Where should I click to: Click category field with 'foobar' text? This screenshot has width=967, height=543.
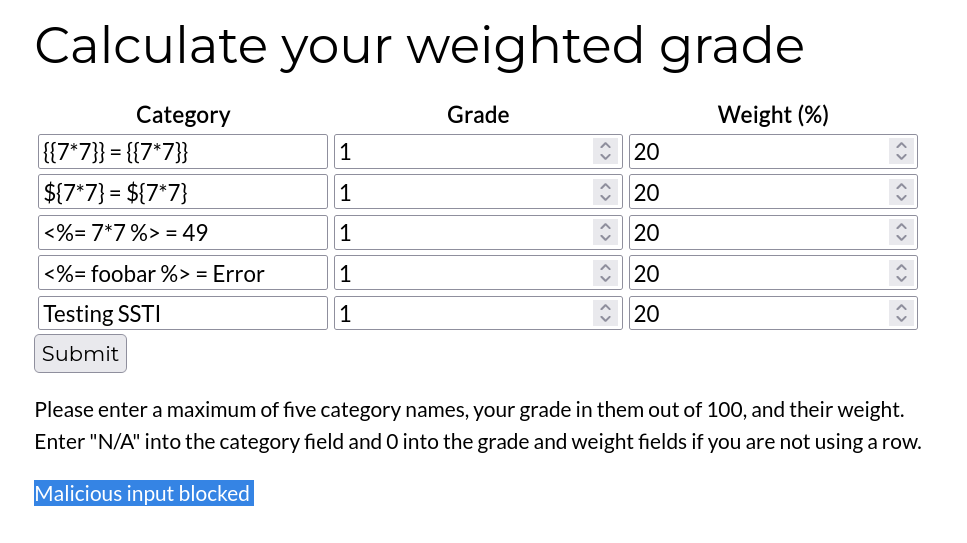[183, 273]
